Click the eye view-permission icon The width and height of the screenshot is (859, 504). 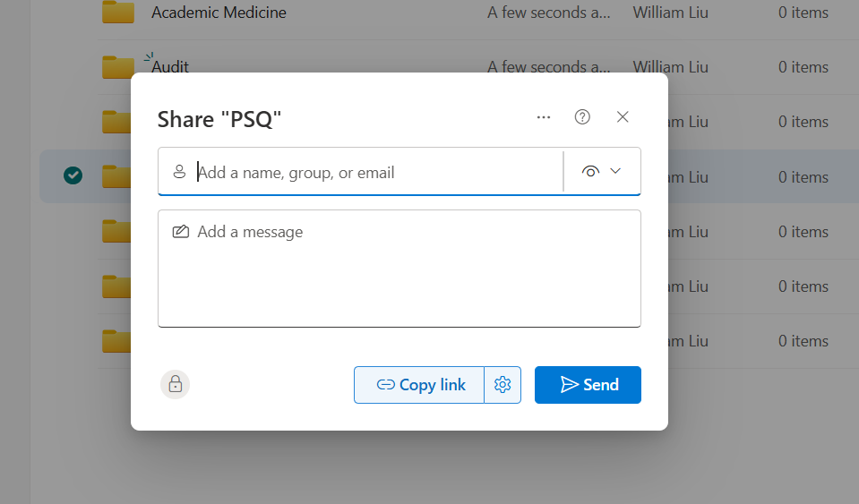[x=589, y=172]
